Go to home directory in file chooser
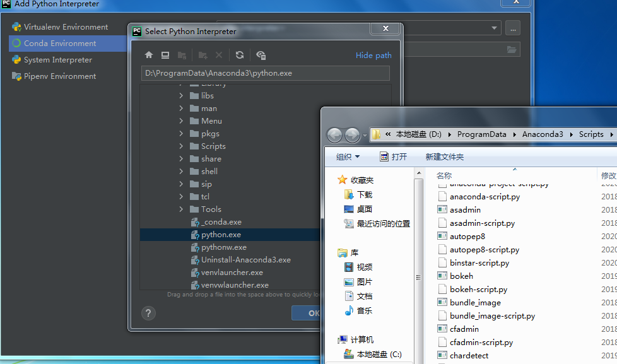This screenshot has width=617, height=364. coord(149,55)
